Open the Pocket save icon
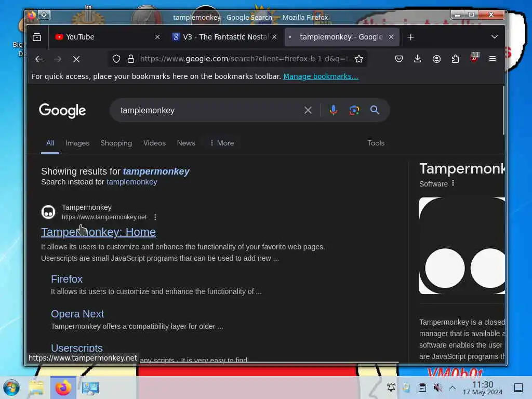 (399, 59)
